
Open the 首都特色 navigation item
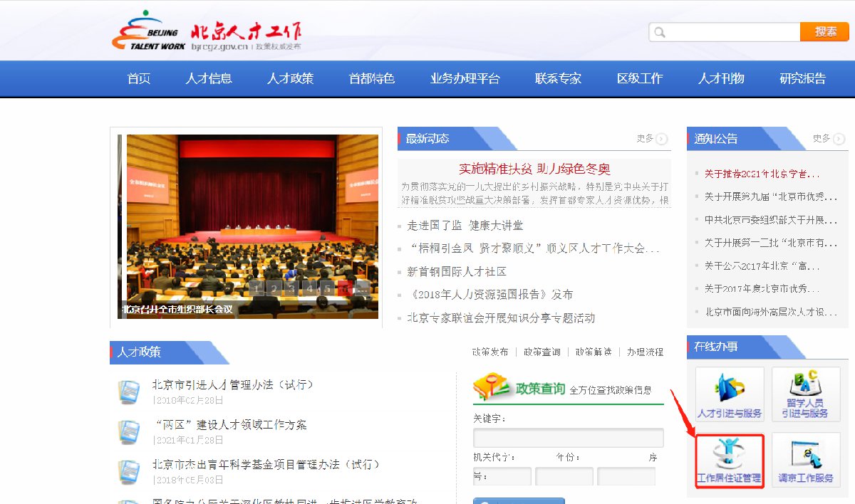pos(371,78)
